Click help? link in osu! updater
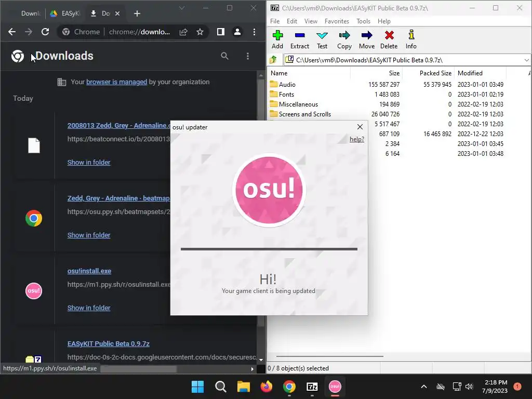This screenshot has height=399, width=532. [x=357, y=139]
